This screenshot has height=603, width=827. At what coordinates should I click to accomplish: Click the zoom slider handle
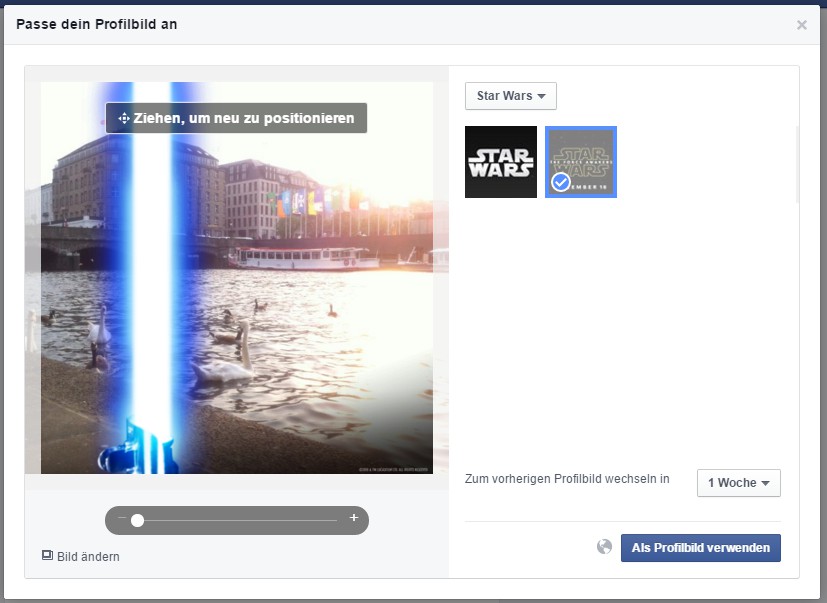click(x=137, y=520)
